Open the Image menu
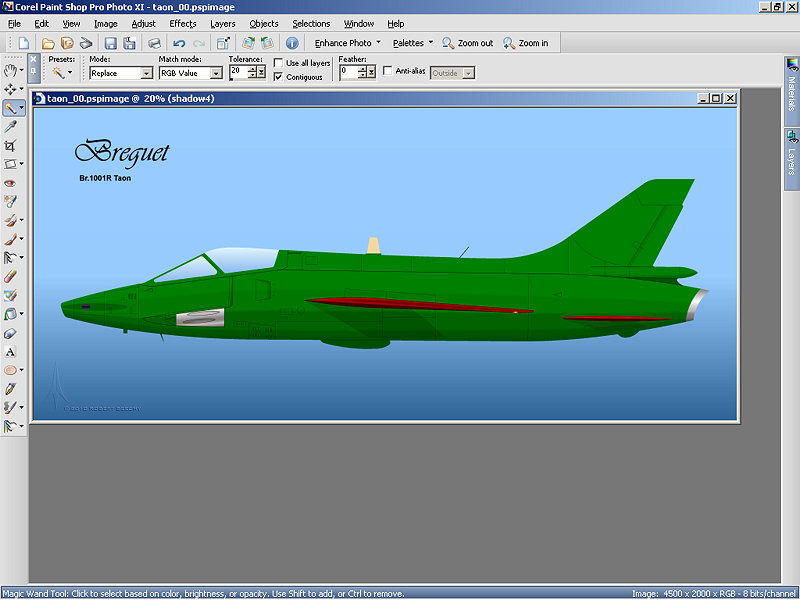Viewport: 800px width, 600px height. 106,24
